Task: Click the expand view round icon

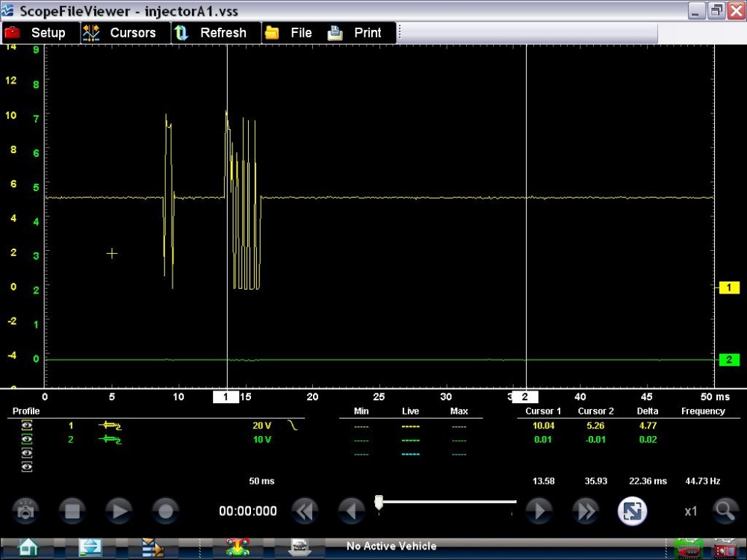Action: pos(632,511)
